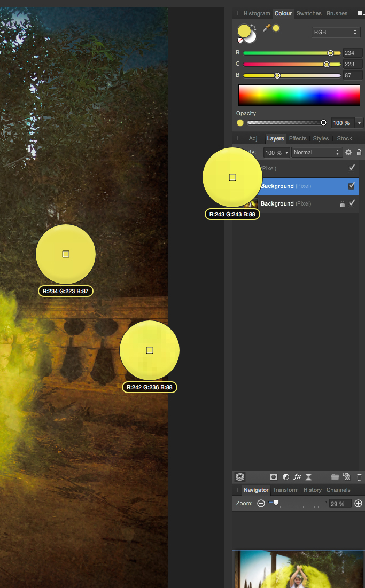The width and height of the screenshot is (365, 588).
Task: Switch to the Styles tab
Action: [x=321, y=138]
